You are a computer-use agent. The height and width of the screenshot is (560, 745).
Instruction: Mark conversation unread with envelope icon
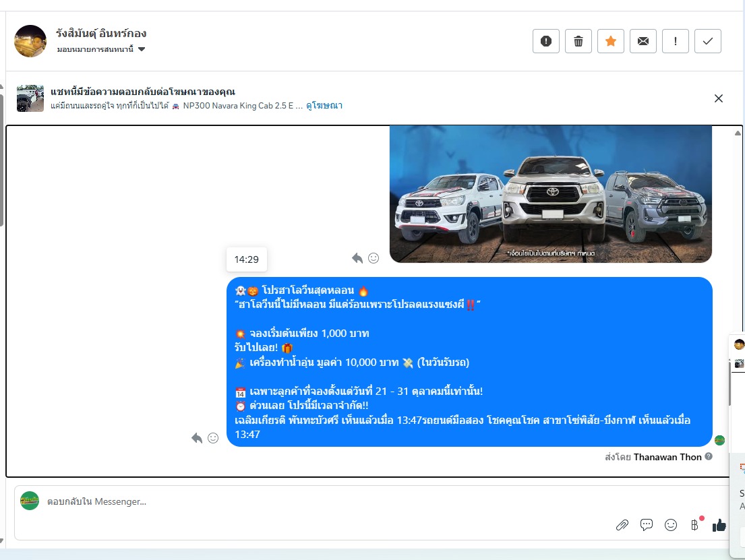pyautogui.click(x=643, y=41)
